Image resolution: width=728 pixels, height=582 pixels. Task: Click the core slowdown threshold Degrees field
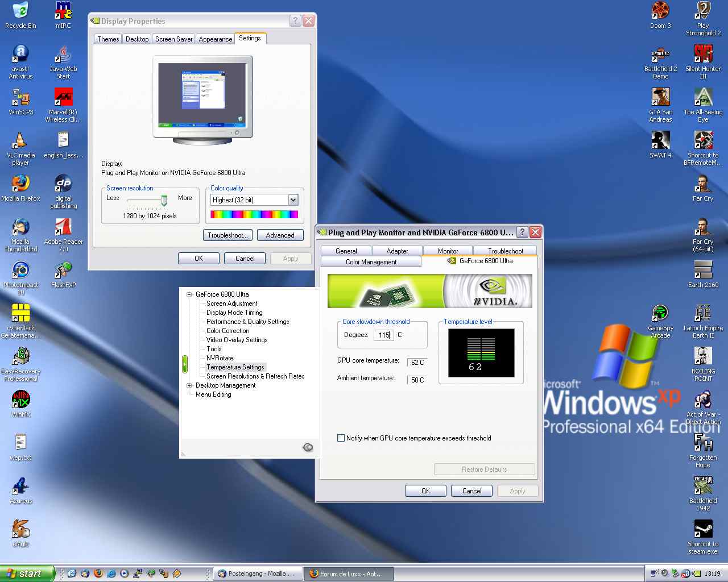[384, 335]
